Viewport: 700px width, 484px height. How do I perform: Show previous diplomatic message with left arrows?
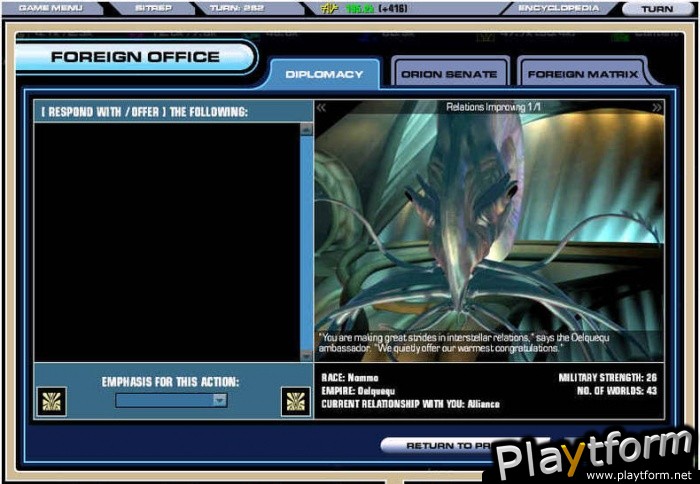click(321, 107)
